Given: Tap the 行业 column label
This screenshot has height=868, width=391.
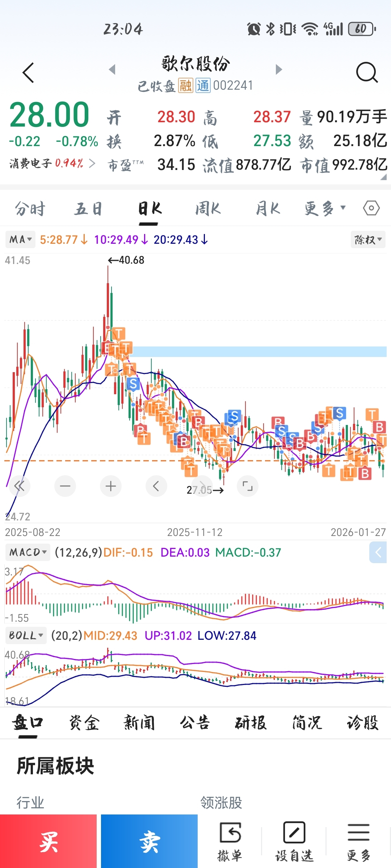Looking at the screenshot, I should click(30, 803).
